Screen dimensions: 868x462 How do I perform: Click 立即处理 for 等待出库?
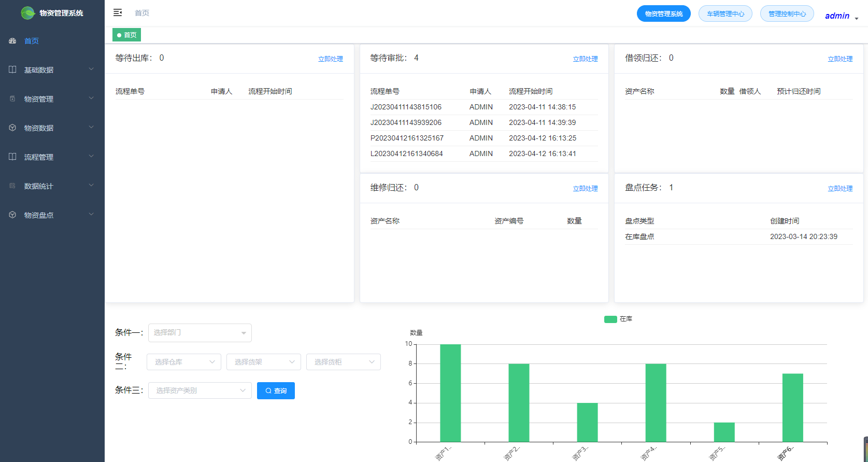click(x=331, y=59)
